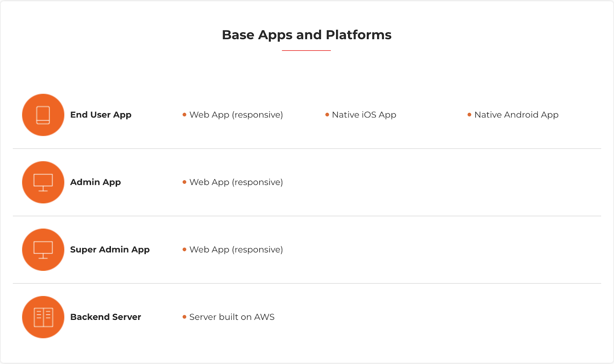Click the orange bullet before Native iOS App

coord(327,115)
